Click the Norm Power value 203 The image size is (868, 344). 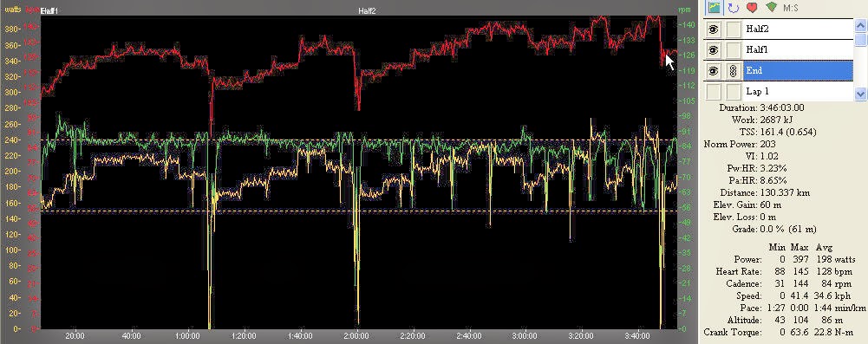point(767,145)
